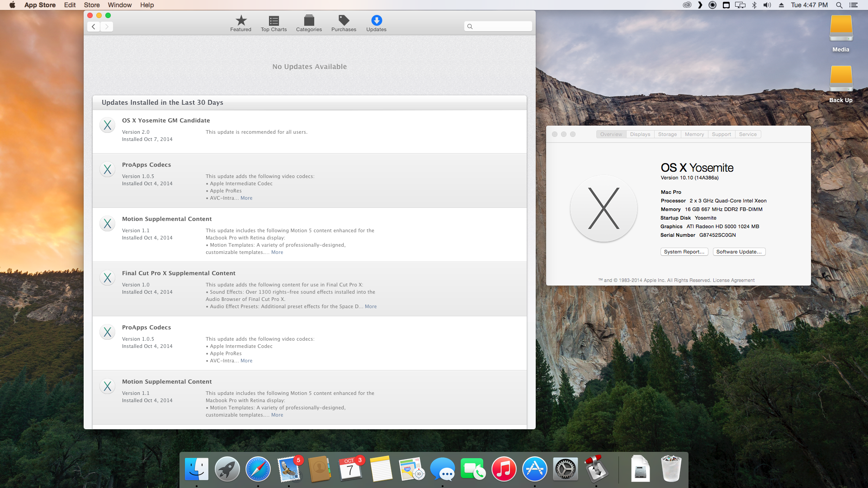The height and width of the screenshot is (488, 868).
Task: Go forward with App Store forward arrow
Action: click(x=107, y=27)
